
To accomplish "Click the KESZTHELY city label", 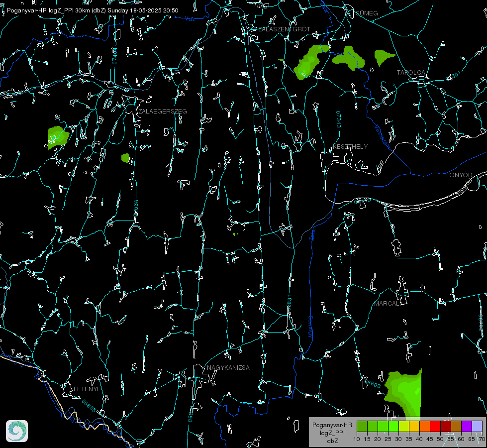I will point(350,147).
